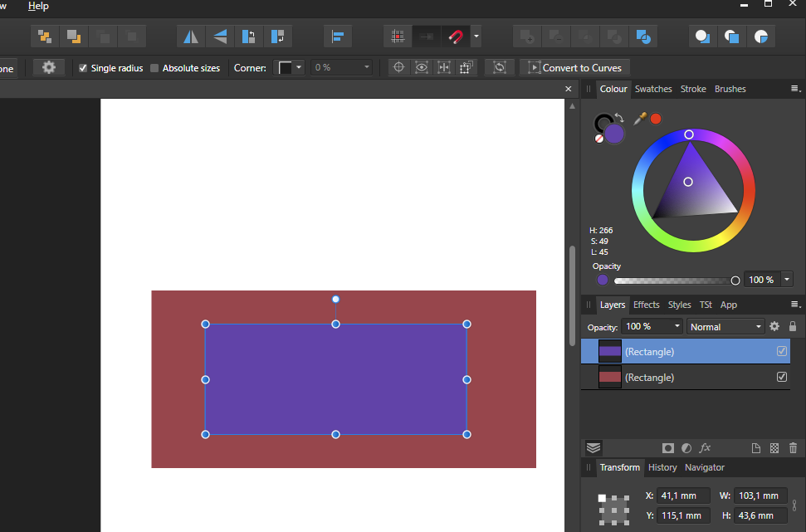Click the Alignment toolbar icon
The image size is (806, 532).
tap(338, 37)
